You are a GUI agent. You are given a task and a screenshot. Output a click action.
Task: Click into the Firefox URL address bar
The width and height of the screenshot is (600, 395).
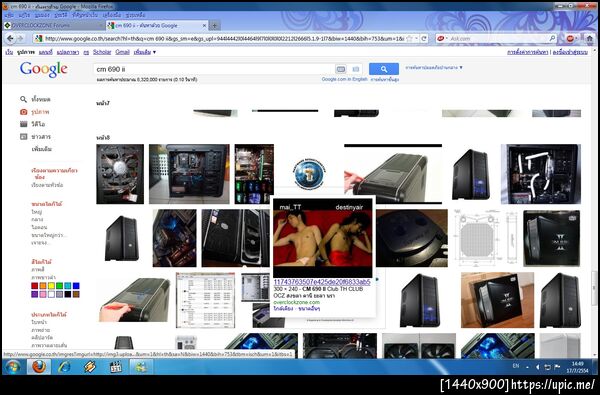(x=224, y=38)
